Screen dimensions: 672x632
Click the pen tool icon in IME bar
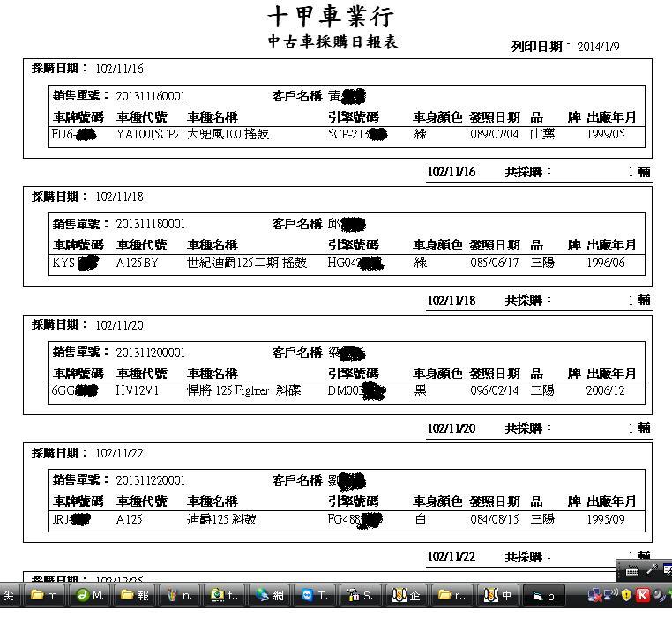click(652, 570)
